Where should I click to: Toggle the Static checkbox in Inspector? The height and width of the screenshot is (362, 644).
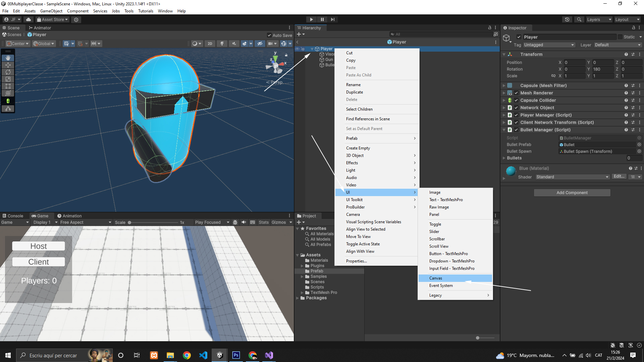pyautogui.click(x=620, y=37)
